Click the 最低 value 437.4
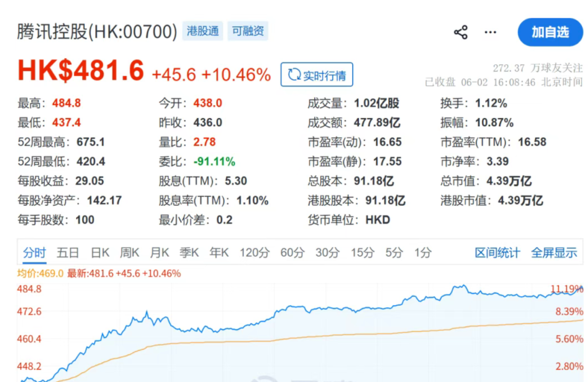Viewport: 588px width, 382px height. click(x=66, y=122)
